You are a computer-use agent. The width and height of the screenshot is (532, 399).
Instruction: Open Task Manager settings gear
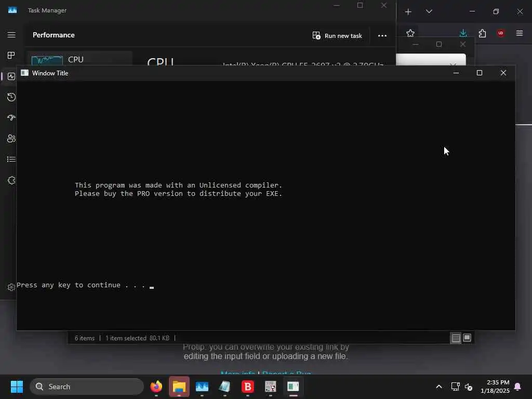point(11,287)
